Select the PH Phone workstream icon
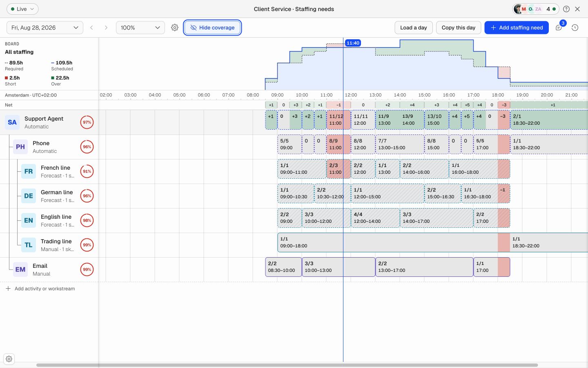 pos(20,147)
